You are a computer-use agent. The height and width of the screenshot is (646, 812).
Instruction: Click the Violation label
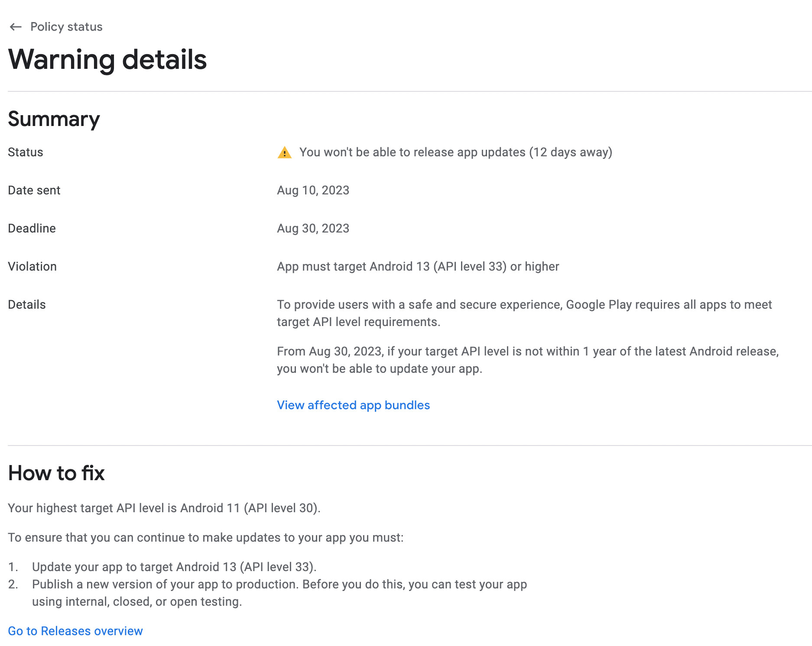tap(32, 267)
